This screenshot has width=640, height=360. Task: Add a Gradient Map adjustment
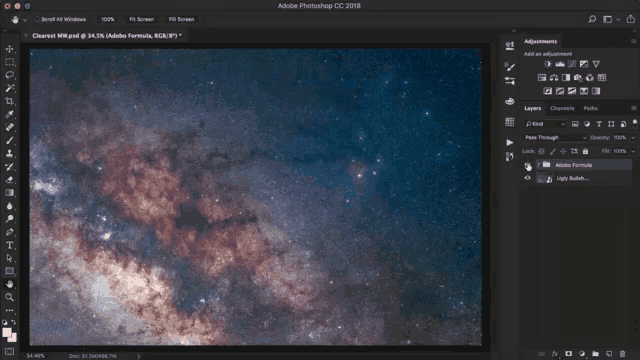[x=584, y=91]
